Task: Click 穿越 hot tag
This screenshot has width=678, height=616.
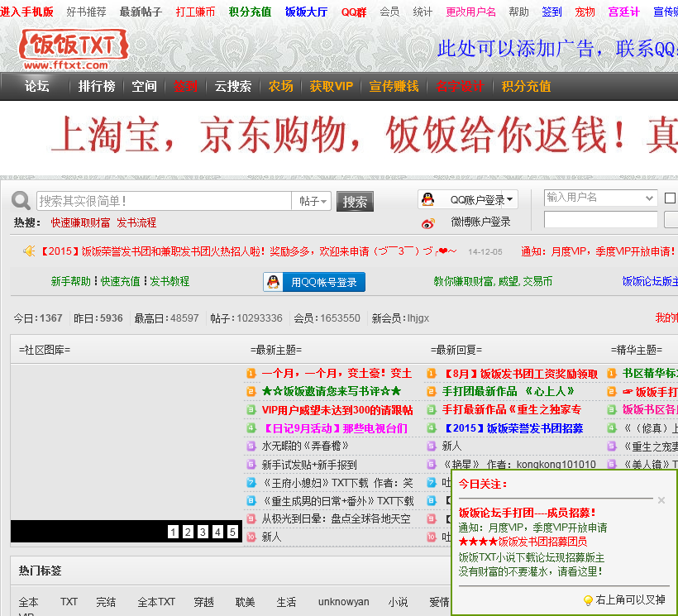Action: [203, 602]
